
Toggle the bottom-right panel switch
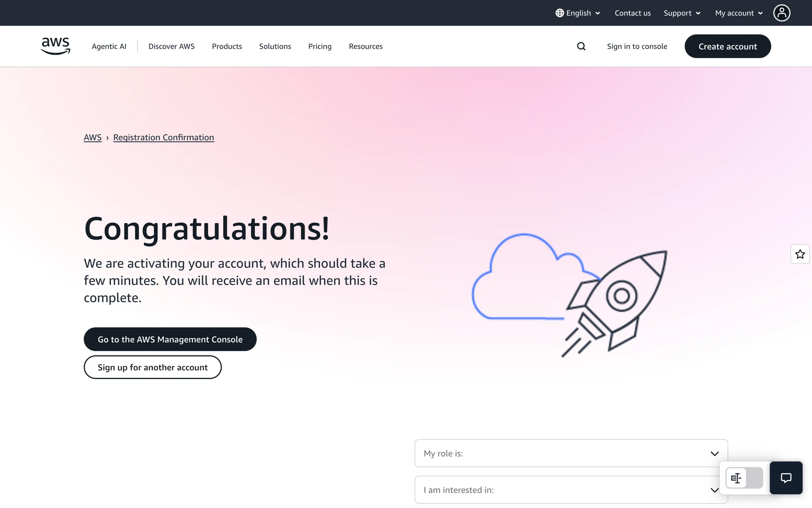tap(744, 478)
